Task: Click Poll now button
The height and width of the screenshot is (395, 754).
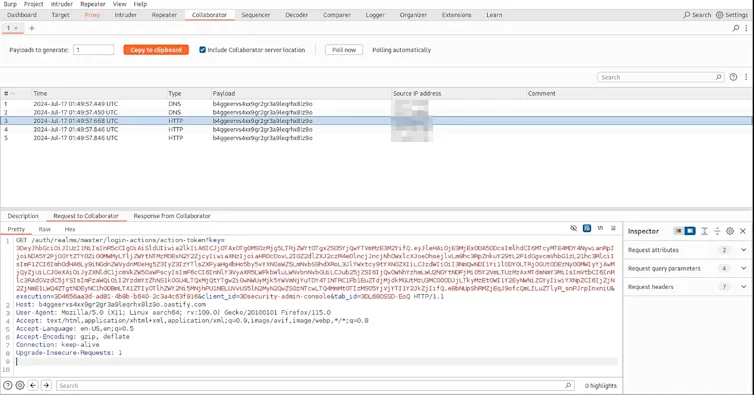Action: (344, 50)
